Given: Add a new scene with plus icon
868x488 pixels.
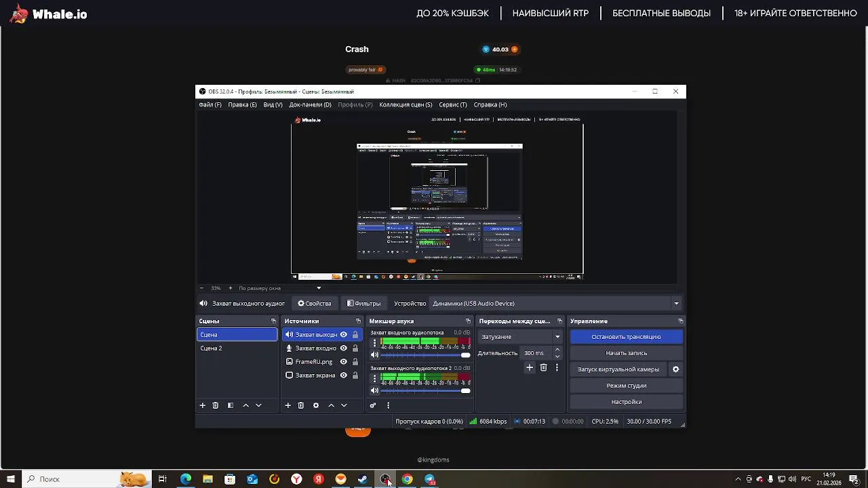Looking at the screenshot, I should (x=202, y=405).
